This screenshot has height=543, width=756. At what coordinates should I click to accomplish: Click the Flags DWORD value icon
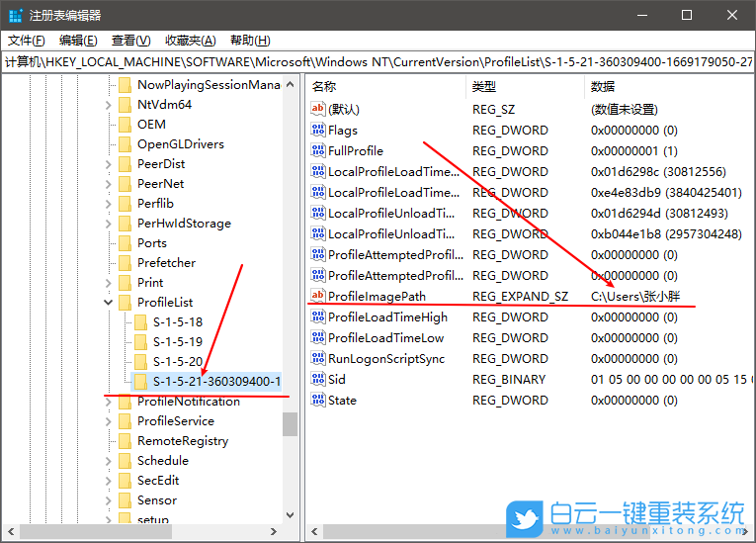coord(318,130)
